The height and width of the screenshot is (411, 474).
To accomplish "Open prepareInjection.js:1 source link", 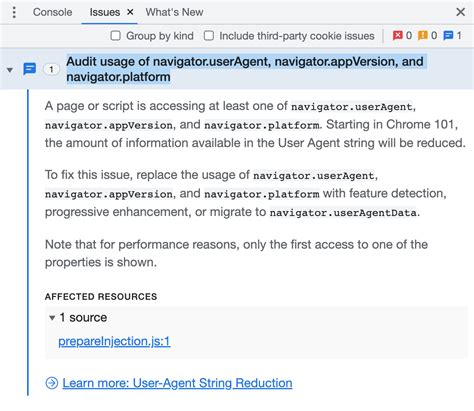I will pyautogui.click(x=114, y=341).
